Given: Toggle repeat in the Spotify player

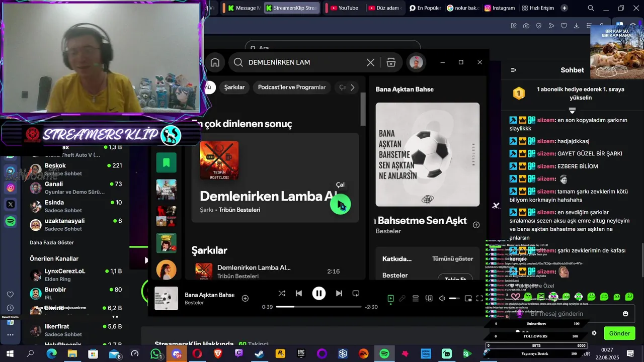Looking at the screenshot, I should coord(356,293).
